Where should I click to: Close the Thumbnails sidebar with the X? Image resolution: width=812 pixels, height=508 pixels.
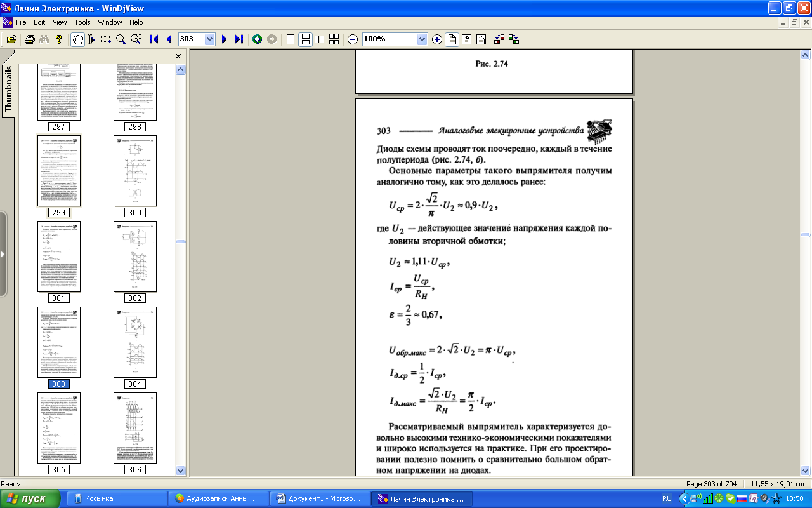[x=178, y=57]
